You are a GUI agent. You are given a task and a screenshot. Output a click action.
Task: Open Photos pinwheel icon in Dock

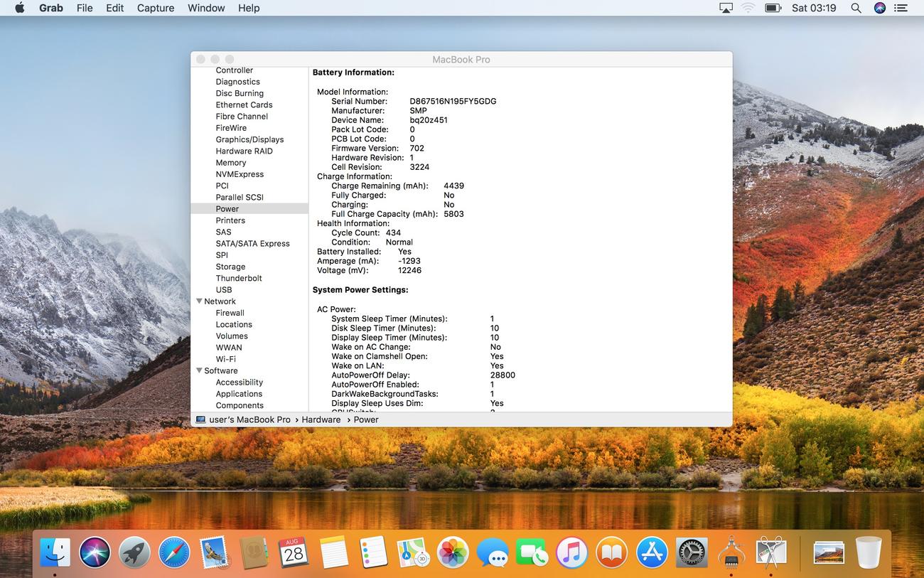453,552
